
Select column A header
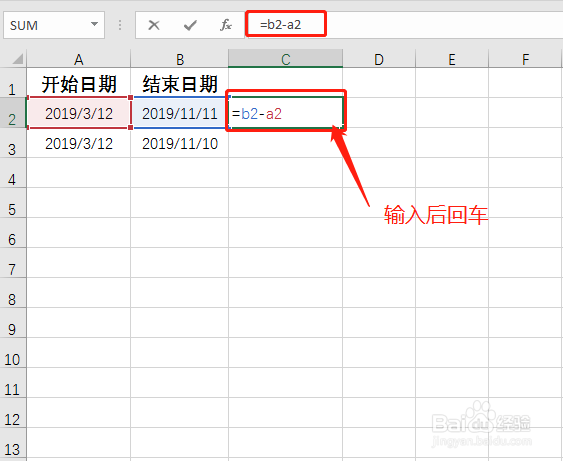79,59
